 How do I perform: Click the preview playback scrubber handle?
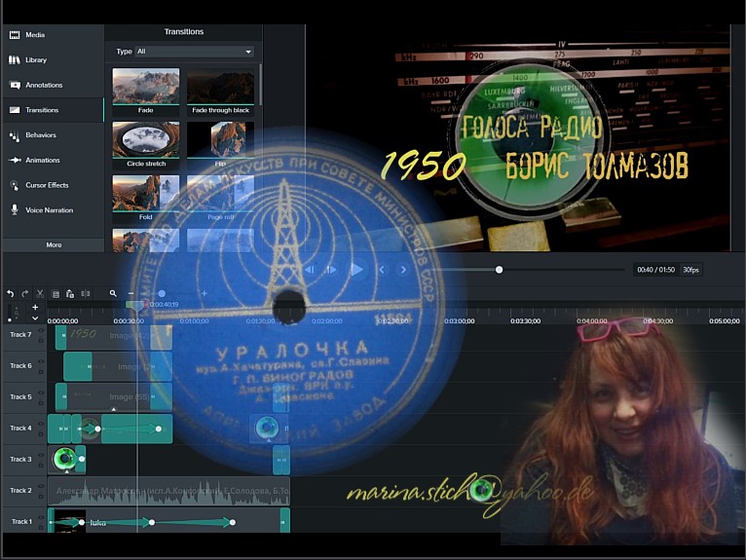(499, 270)
